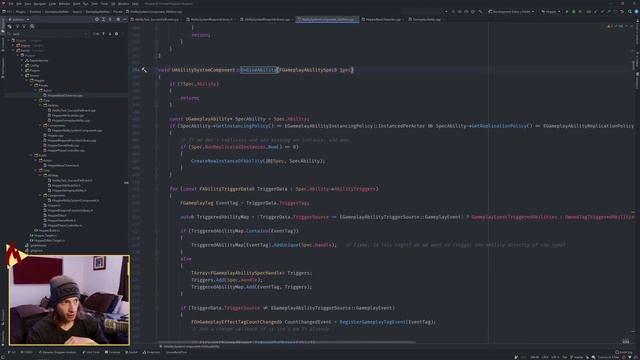Switch to AbilitySystemBlueprintLibrary.h editor tab
This screenshot has width=640, height=360.
pos(210,20)
